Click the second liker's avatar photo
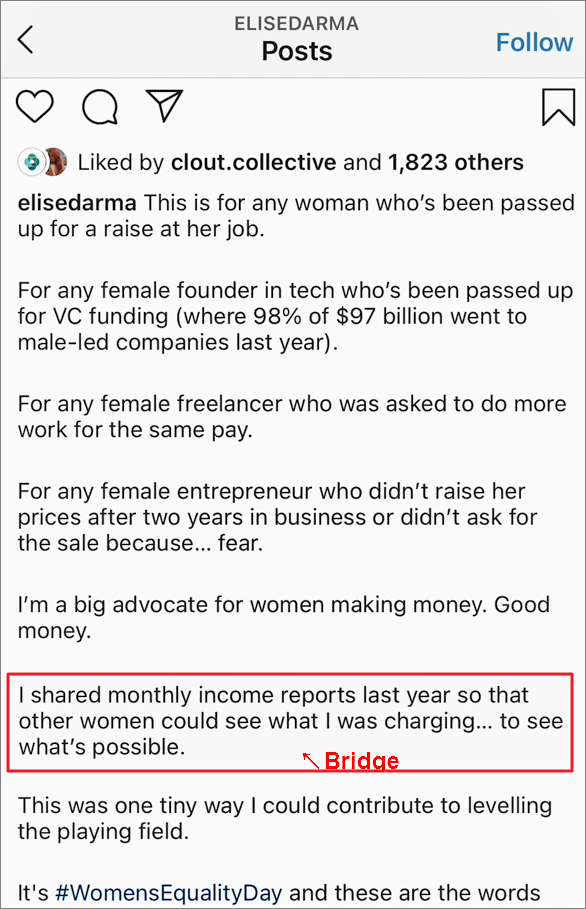Viewport: 586px width, 909px height. (x=57, y=162)
